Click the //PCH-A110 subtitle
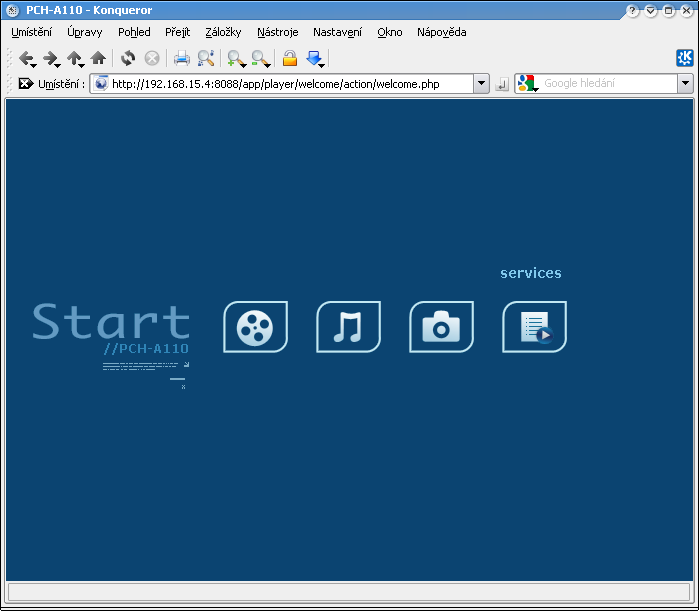Screen dimensions: 699x611 click(x=146, y=349)
